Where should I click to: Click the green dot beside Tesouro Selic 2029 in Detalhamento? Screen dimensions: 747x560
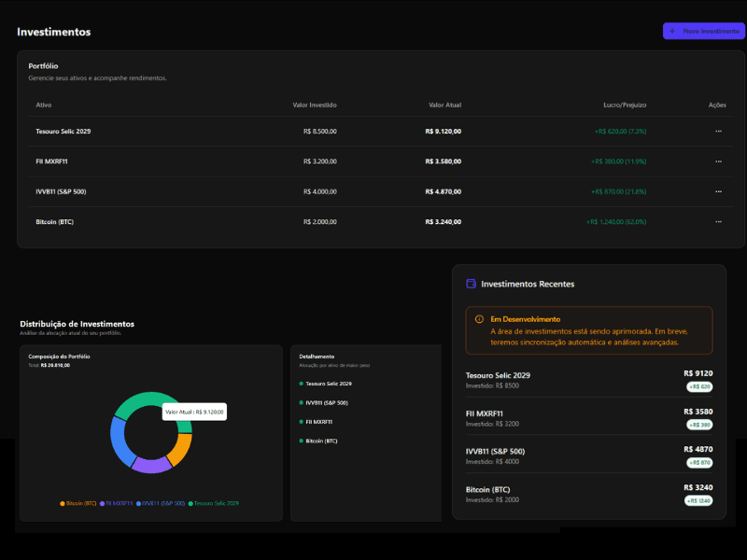coord(302,384)
